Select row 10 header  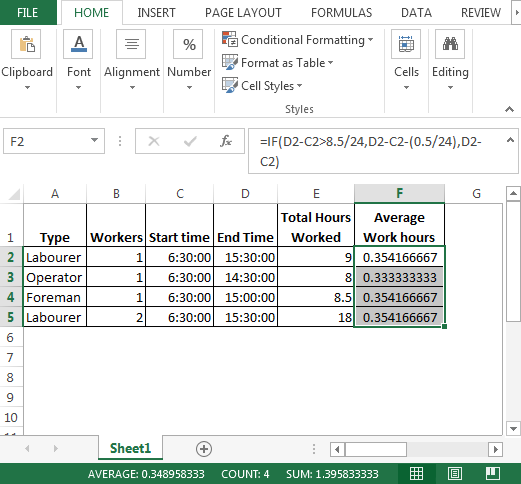click(11, 417)
